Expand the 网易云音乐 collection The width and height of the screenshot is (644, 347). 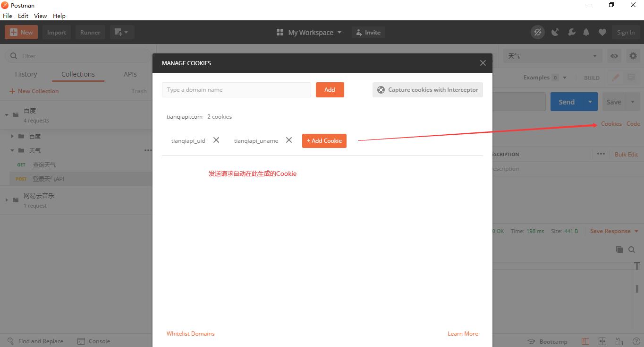pyautogui.click(x=7, y=200)
